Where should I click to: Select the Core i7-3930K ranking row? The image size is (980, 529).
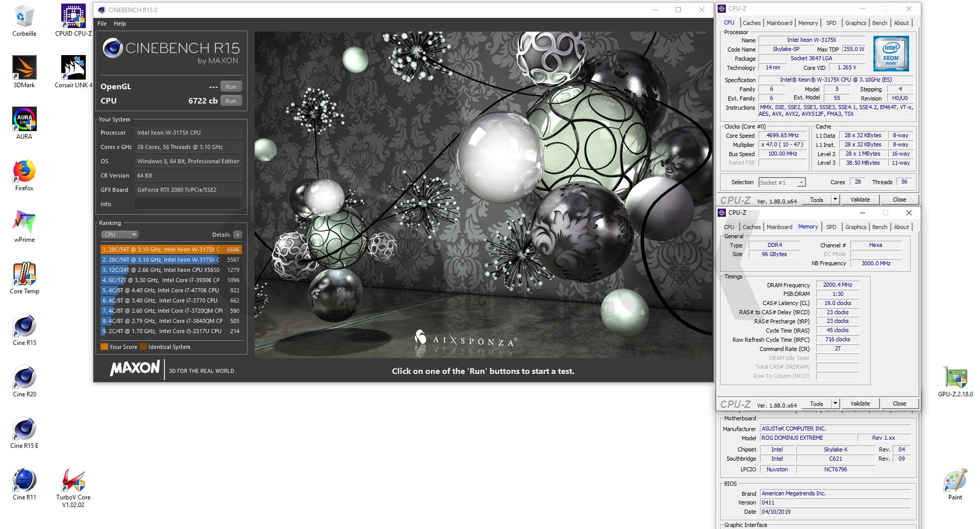(x=171, y=280)
